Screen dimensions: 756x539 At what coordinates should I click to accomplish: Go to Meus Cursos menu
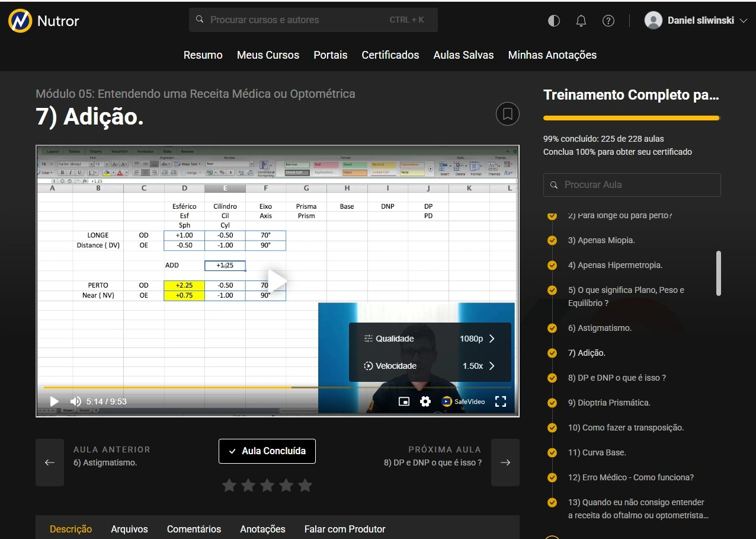point(268,55)
